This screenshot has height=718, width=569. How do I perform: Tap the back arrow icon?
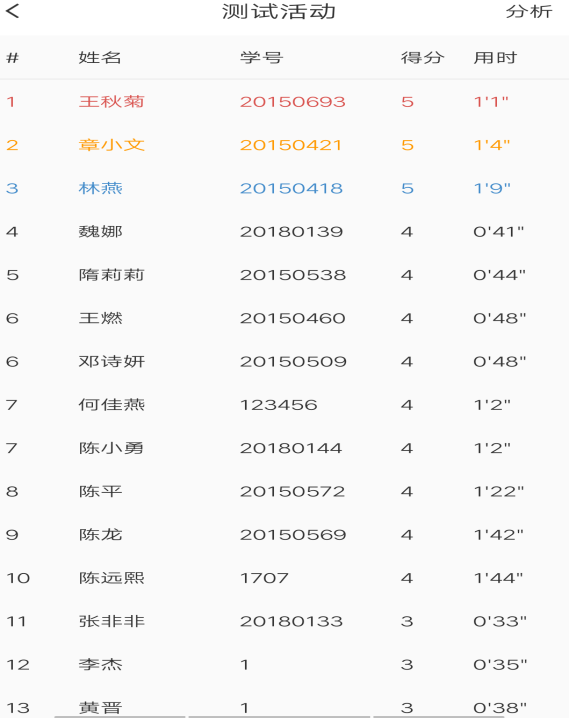[13, 11]
